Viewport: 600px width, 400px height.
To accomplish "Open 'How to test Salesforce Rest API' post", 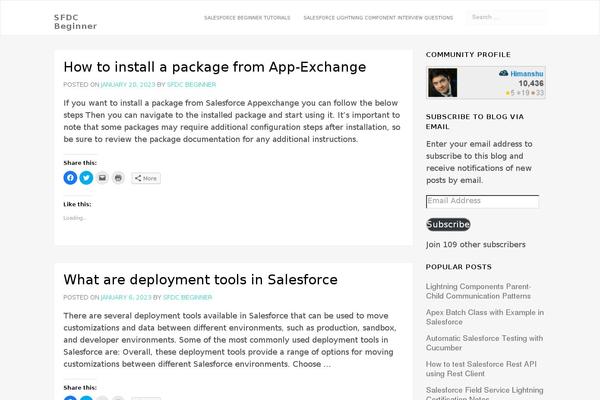I will coord(481,369).
